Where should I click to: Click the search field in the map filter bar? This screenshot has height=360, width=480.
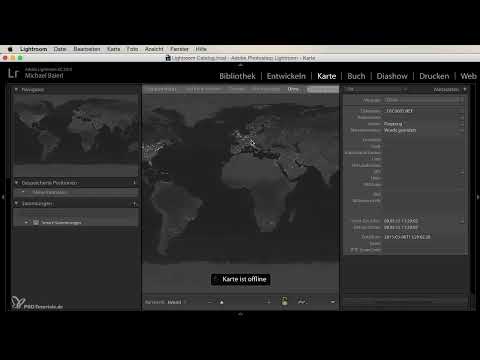pyautogui.click(x=323, y=89)
